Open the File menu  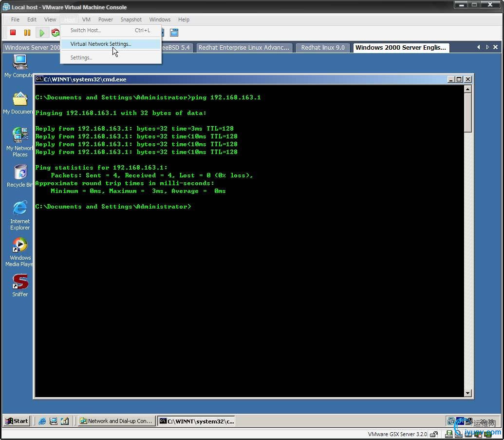tap(15, 19)
